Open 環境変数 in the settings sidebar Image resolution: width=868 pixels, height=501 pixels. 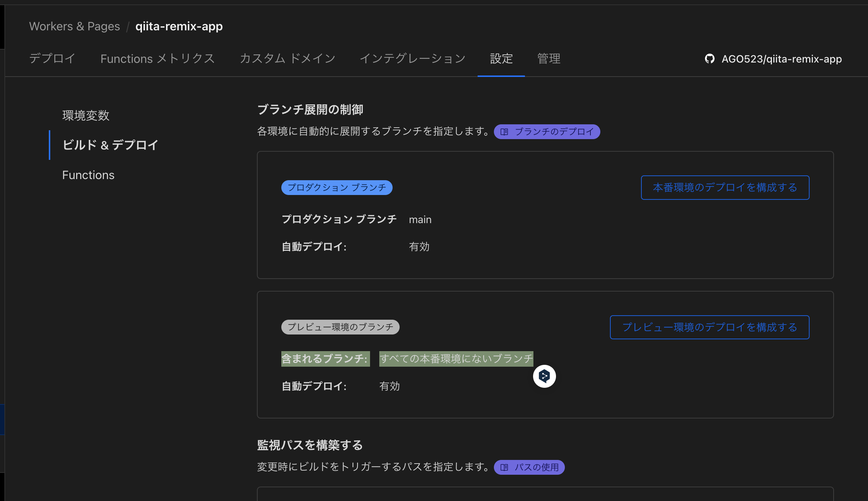[87, 115]
